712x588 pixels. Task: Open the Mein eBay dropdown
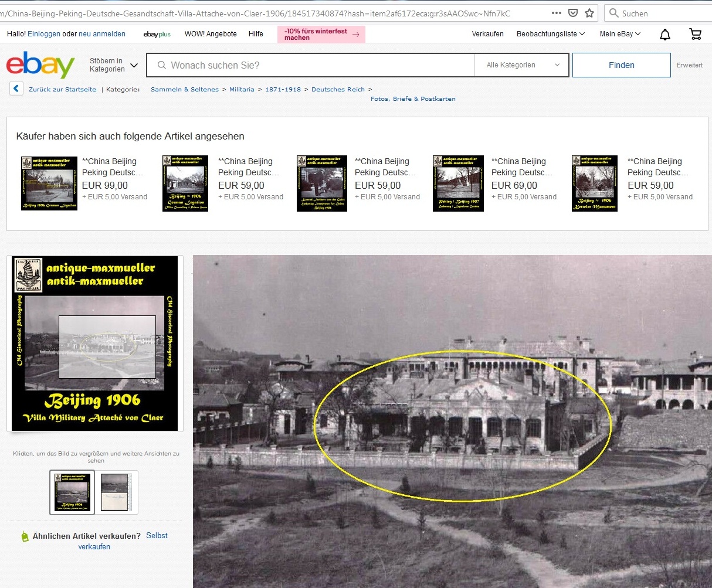[619, 34]
